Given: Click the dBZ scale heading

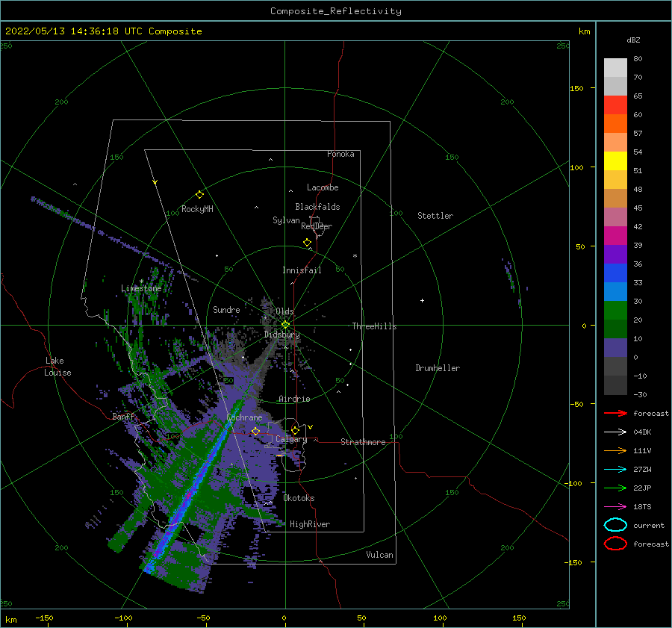Looking at the screenshot, I should pos(633,40).
